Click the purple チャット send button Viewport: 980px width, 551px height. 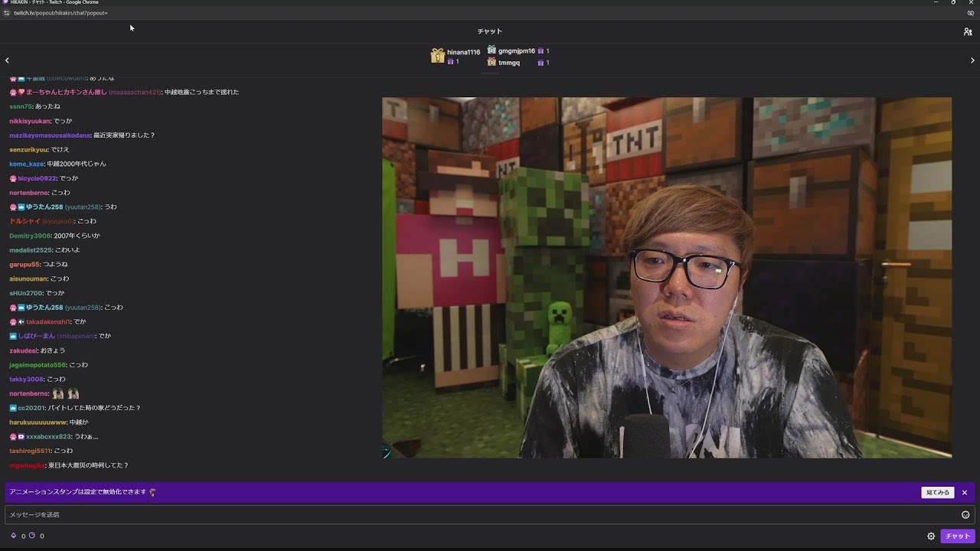(957, 536)
